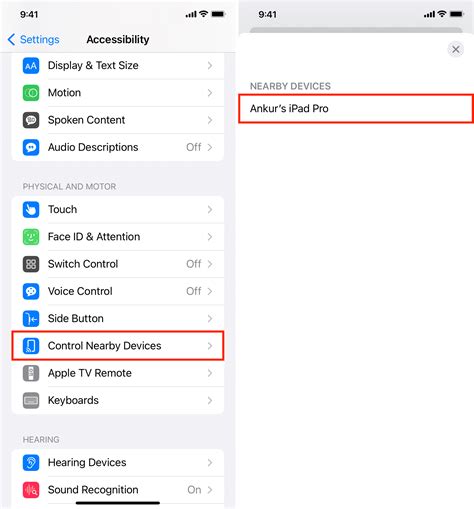Select Ankur's iPad Pro device
The image size is (474, 509).
click(356, 109)
